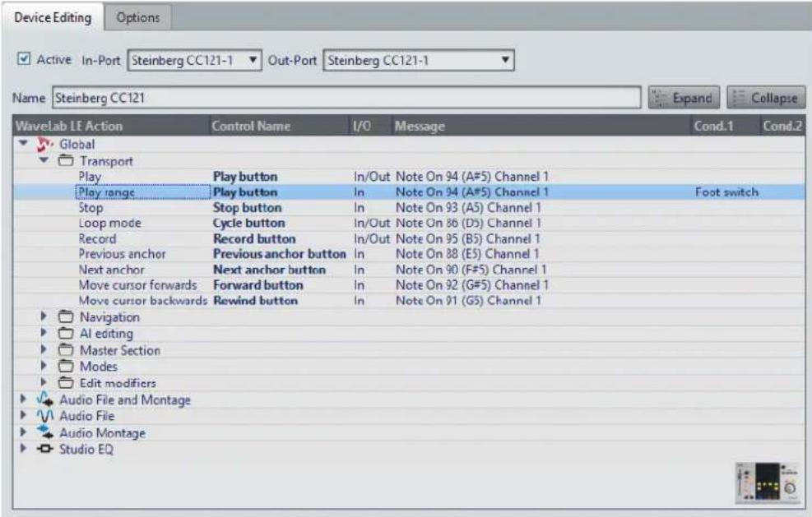Click the Transport folder icon

point(66,160)
